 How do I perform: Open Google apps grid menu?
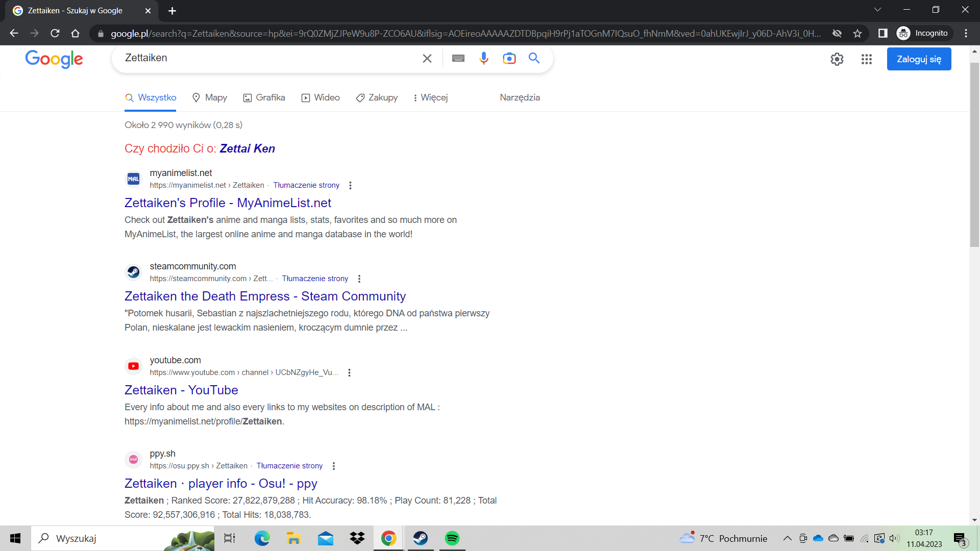(x=866, y=59)
